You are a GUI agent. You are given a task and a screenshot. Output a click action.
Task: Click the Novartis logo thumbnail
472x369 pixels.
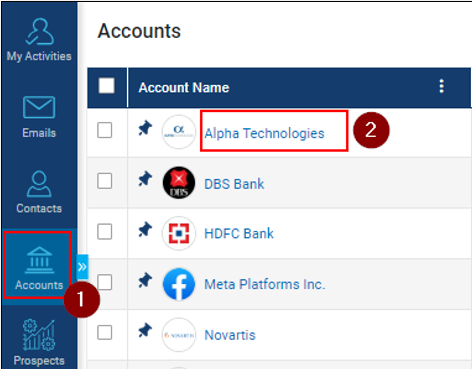coord(179,335)
